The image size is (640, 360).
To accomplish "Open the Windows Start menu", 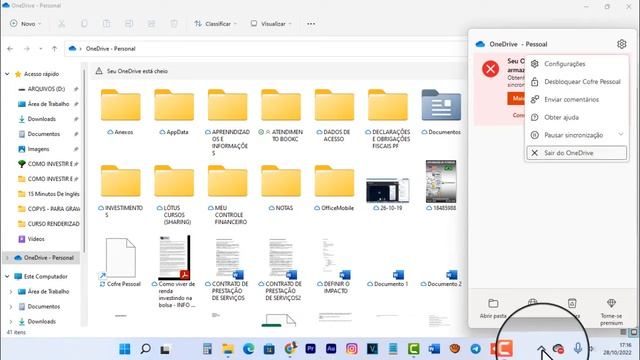I will (125, 349).
